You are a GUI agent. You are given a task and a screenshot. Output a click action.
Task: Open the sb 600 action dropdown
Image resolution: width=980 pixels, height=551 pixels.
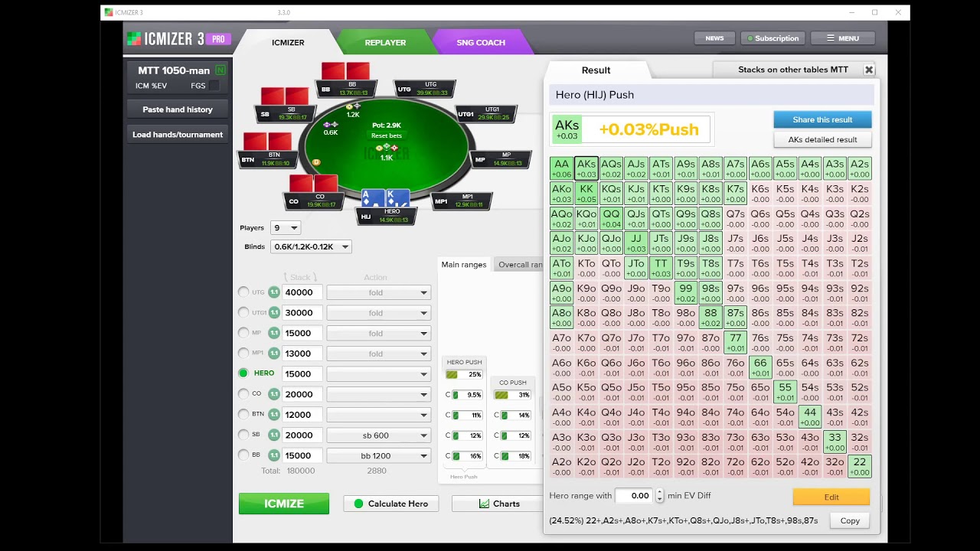(x=378, y=435)
